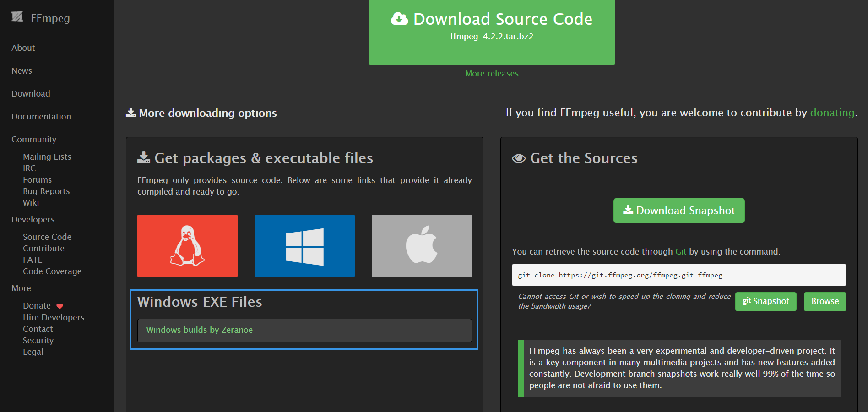Click the download icon by Get packages
The width and height of the screenshot is (868, 412).
pyautogui.click(x=144, y=158)
